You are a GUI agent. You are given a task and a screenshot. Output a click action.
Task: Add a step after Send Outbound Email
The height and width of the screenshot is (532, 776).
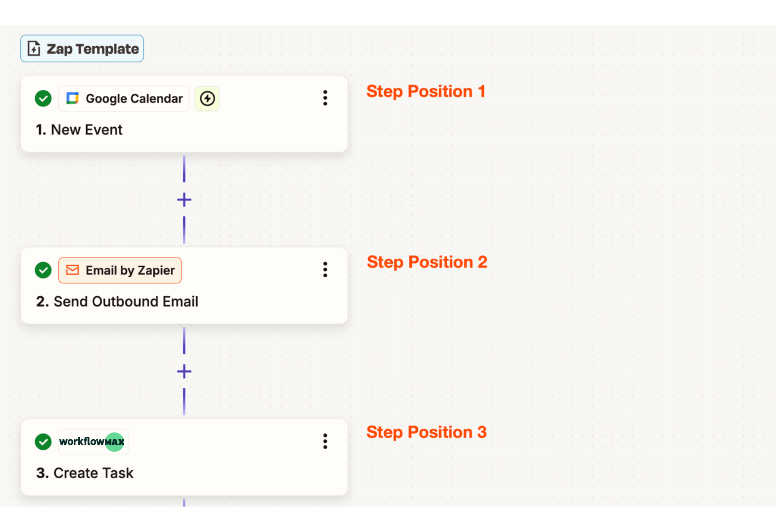point(184,371)
